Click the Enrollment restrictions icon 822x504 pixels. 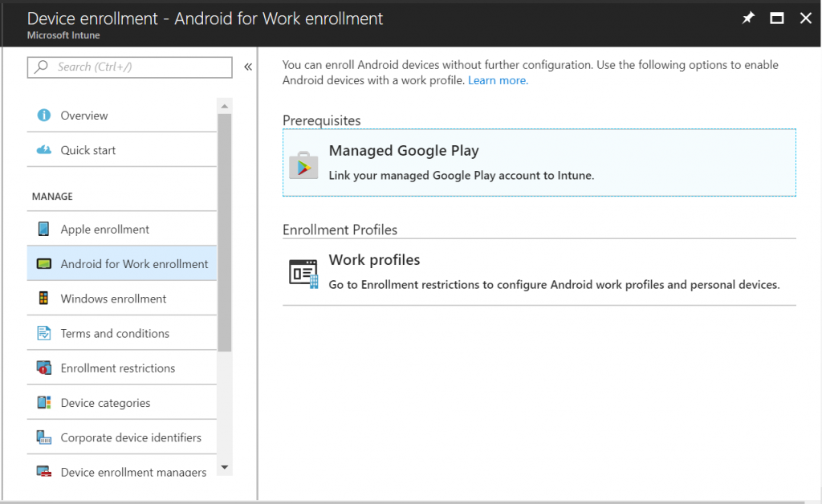coord(44,368)
